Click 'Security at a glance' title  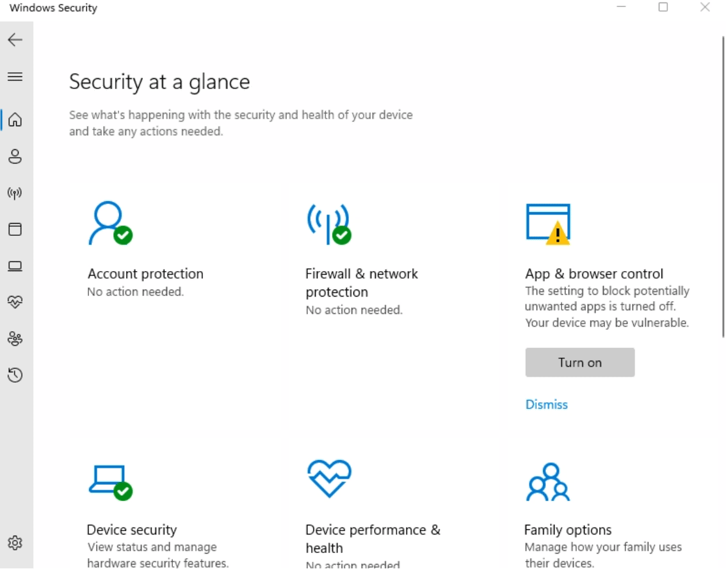tap(159, 82)
